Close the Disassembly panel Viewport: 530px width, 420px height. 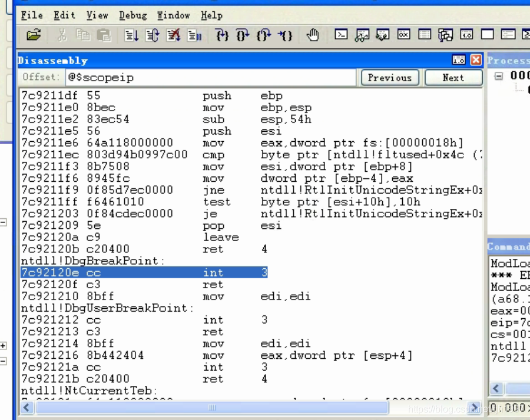coord(476,60)
